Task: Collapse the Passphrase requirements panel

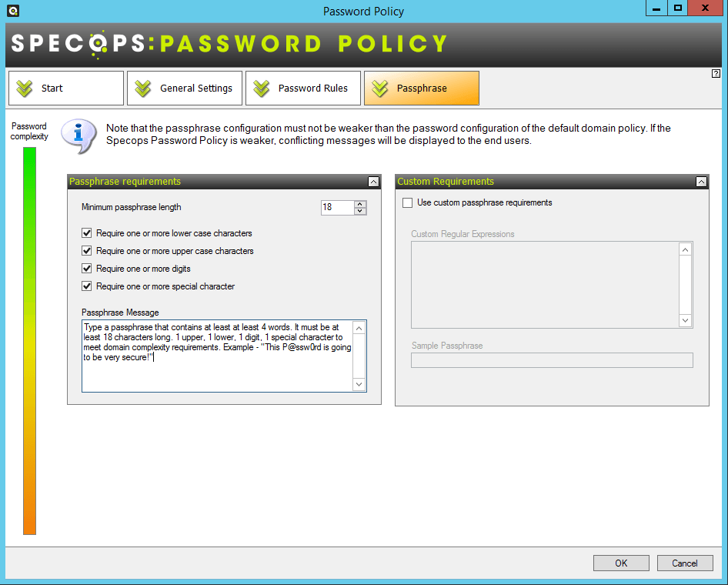Action: click(373, 182)
